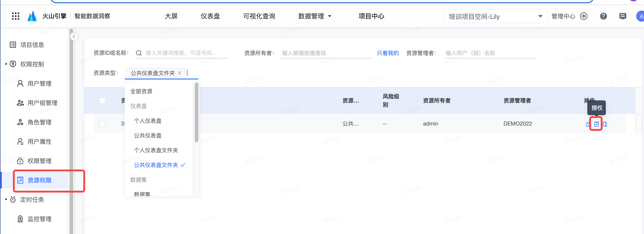This screenshot has width=644, height=234.
Task: Go to the 仪表盘 tab
Action: (210, 16)
